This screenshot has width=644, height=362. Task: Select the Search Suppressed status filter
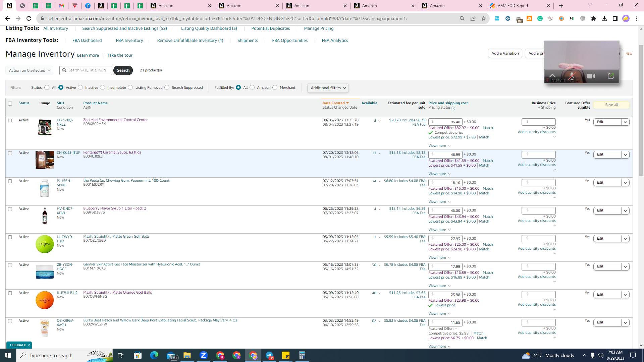click(167, 87)
